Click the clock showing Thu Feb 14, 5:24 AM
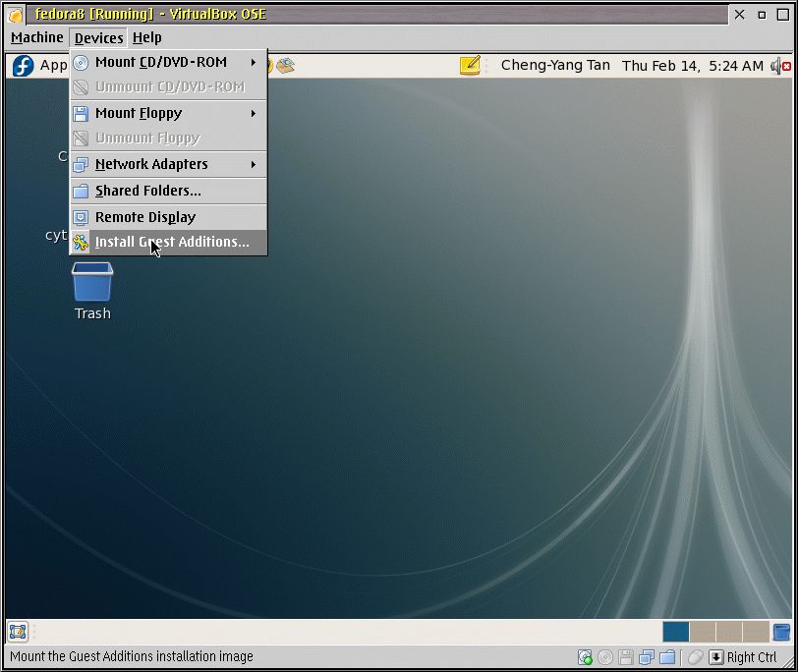 coord(693,66)
